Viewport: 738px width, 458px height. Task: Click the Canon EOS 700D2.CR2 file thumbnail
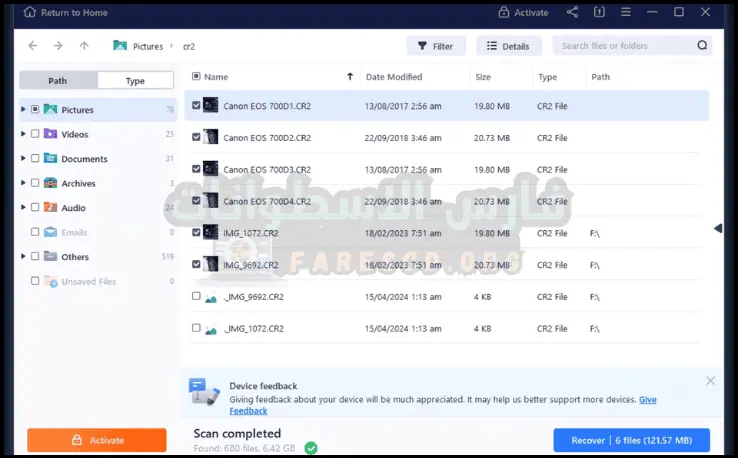tap(211, 137)
